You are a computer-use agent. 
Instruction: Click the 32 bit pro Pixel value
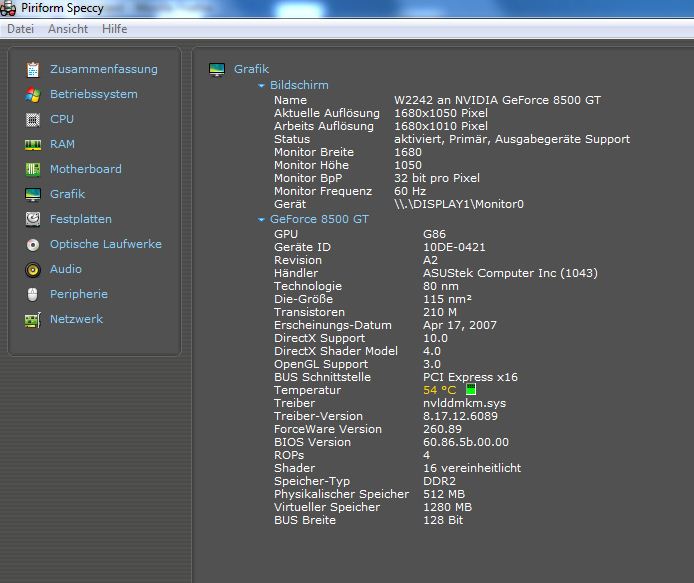click(437, 178)
